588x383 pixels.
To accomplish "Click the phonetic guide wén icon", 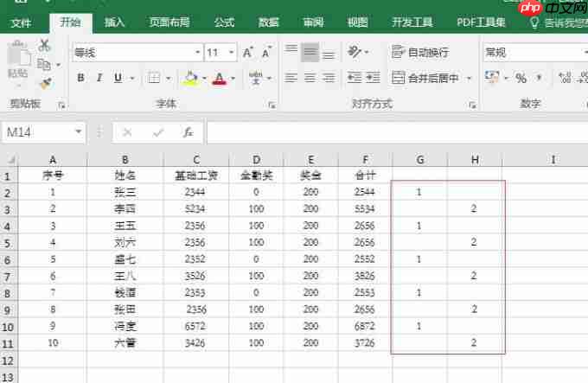I will (256, 78).
